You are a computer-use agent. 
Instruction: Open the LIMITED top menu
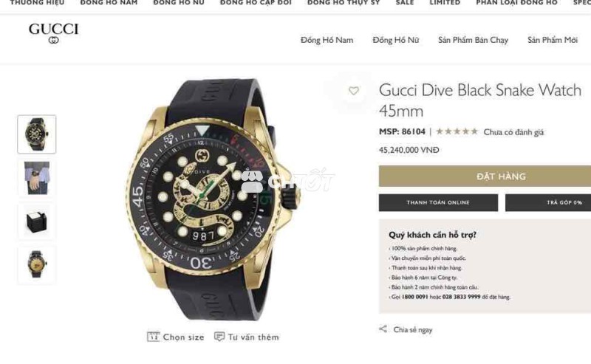pos(445,3)
